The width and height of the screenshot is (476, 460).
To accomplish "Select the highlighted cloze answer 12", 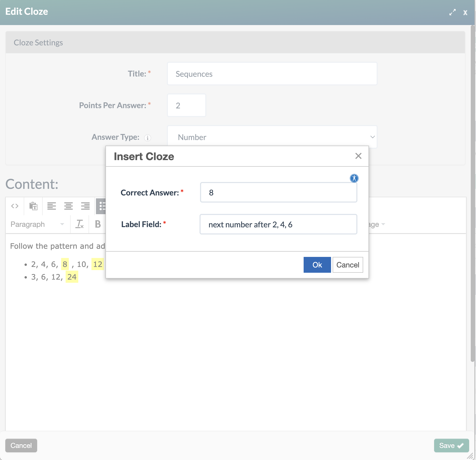I will pyautogui.click(x=98, y=264).
